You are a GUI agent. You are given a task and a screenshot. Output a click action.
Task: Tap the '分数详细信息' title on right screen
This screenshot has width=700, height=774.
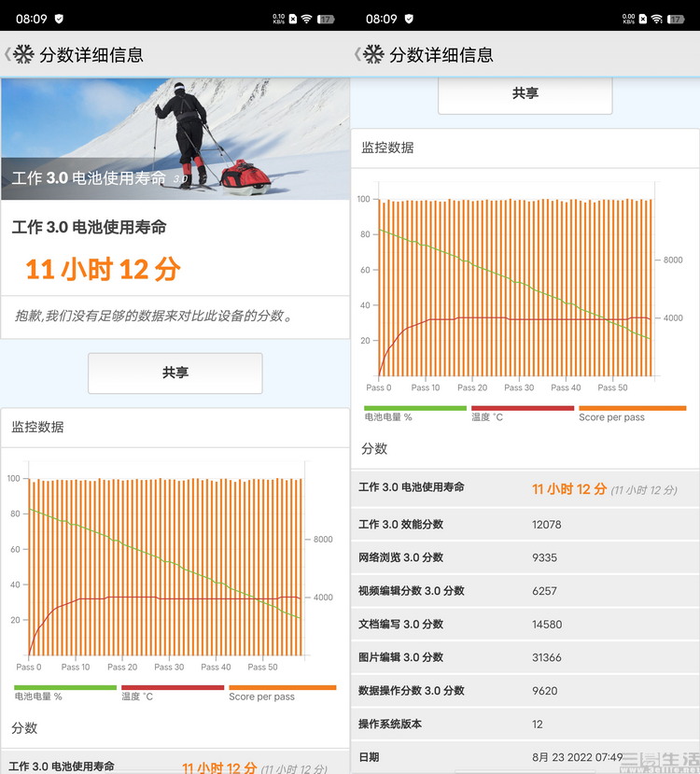441,55
